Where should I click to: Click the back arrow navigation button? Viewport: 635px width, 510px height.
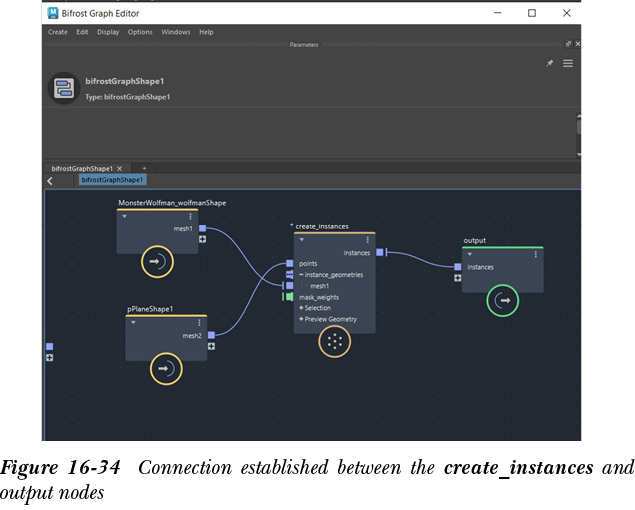50,180
